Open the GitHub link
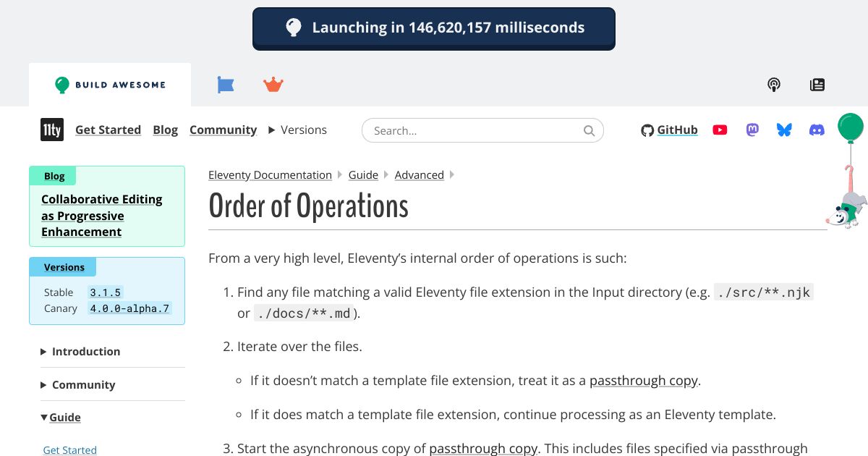 (670, 130)
